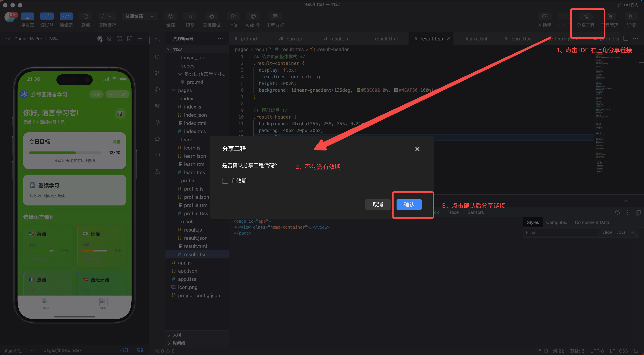Click the 确认 confirm button
This screenshot has height=355, width=644.
point(409,205)
